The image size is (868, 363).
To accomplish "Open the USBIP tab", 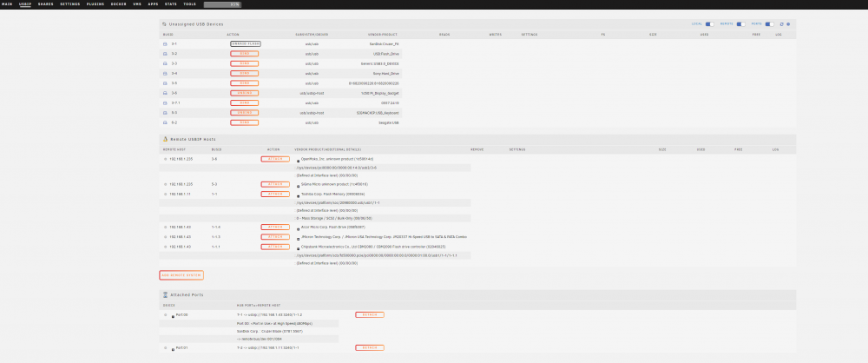I will coord(25,4).
